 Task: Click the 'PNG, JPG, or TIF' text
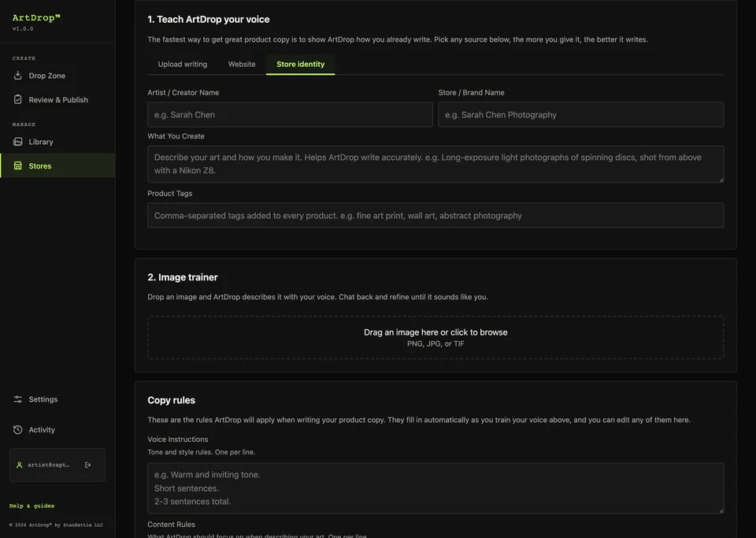point(435,343)
